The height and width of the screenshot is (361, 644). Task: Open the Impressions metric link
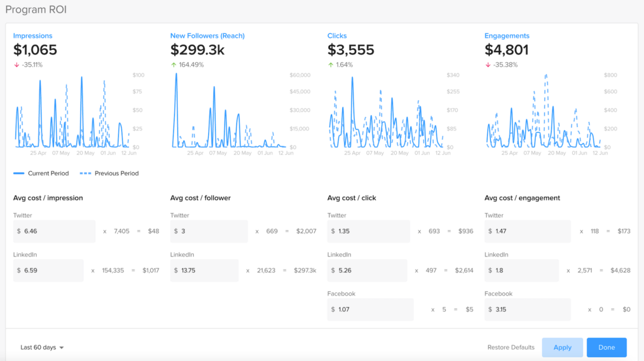(x=33, y=36)
